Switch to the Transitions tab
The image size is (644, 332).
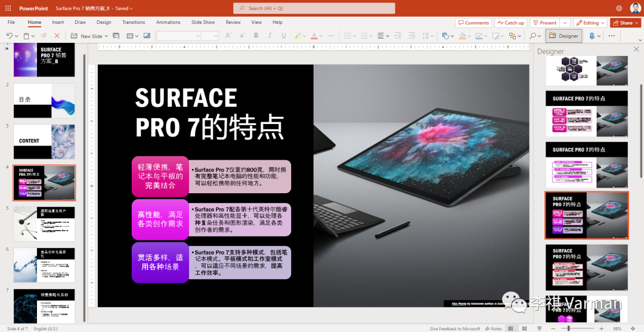tap(134, 22)
